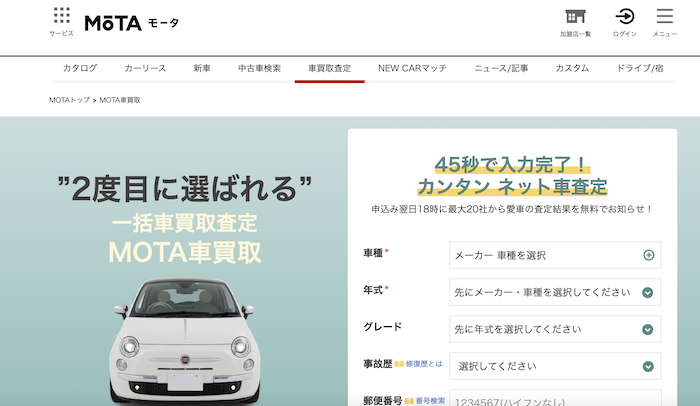700x406 pixels.
Task: Open the サービス grid menu icon
Action: point(62,21)
